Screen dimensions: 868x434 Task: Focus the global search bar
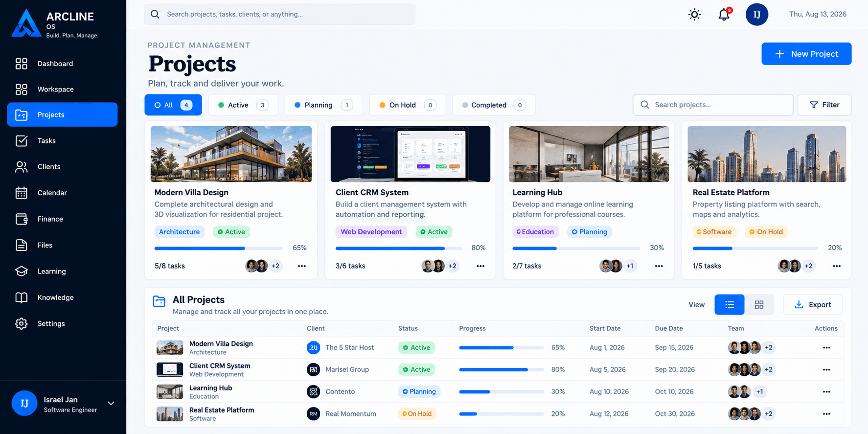[x=279, y=14]
